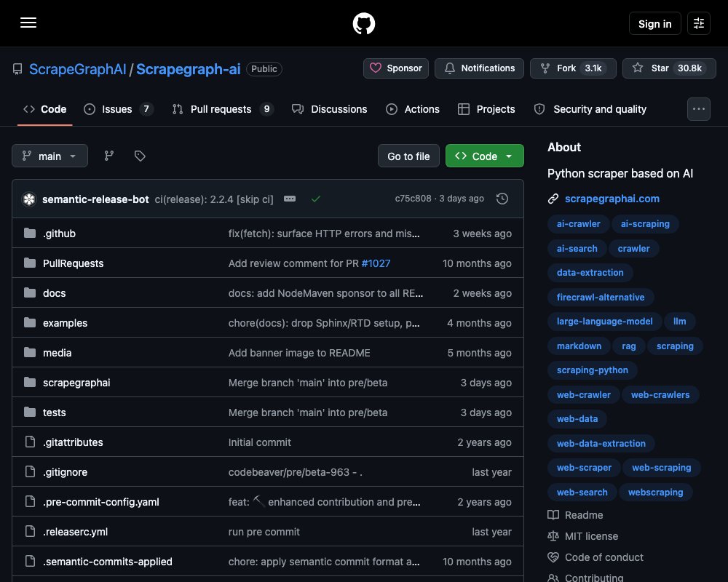728x582 pixels.
Task: Open the Readme link in About
Action: coord(584,515)
